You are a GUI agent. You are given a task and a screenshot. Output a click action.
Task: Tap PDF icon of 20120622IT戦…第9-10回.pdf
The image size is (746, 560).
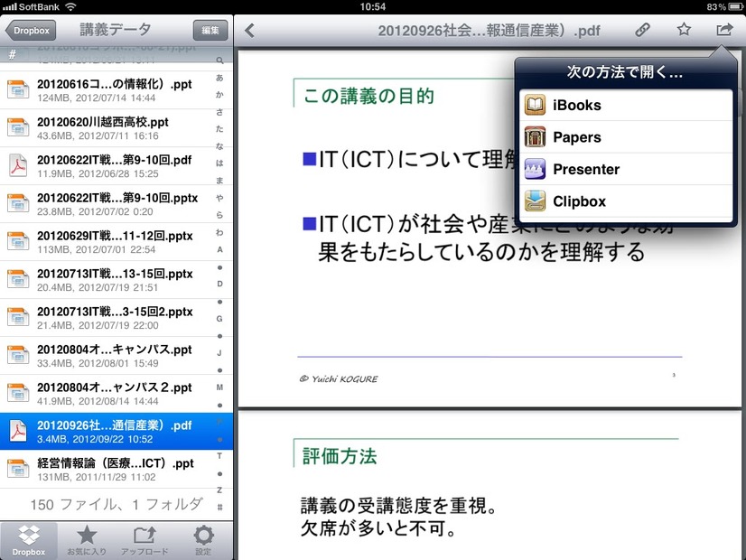pos(18,166)
